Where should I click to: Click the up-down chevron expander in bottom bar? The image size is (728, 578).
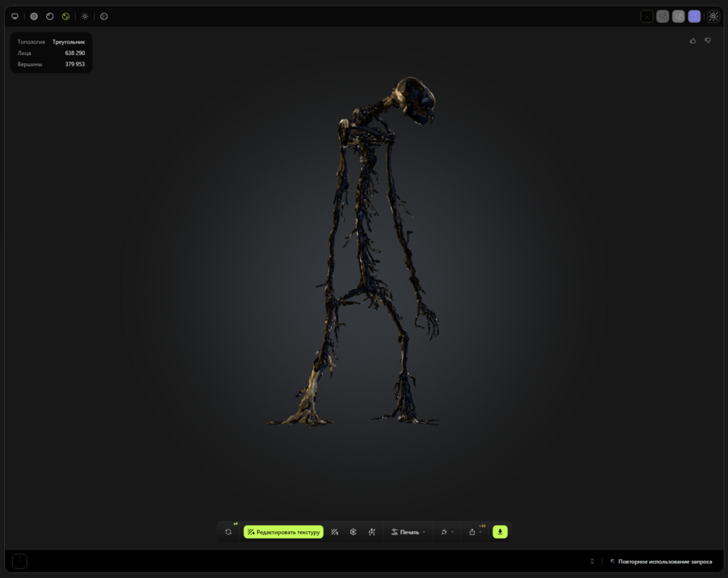point(592,561)
